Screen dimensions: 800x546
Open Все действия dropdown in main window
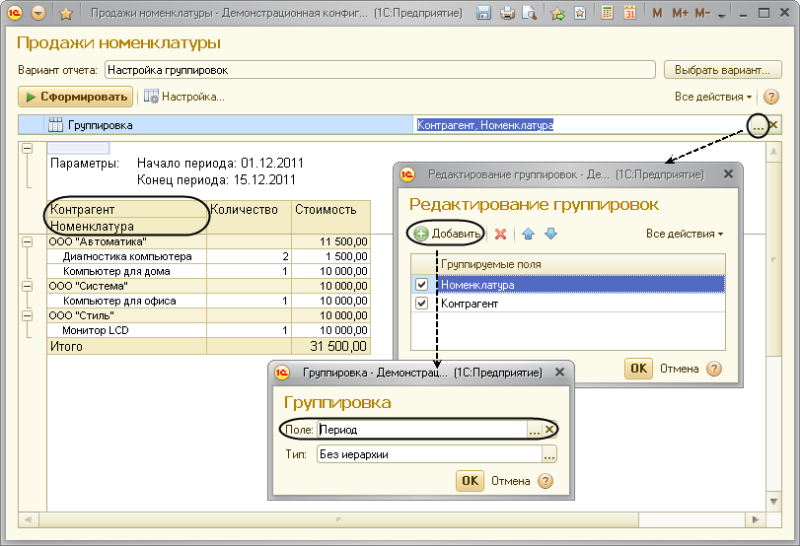pos(714,97)
